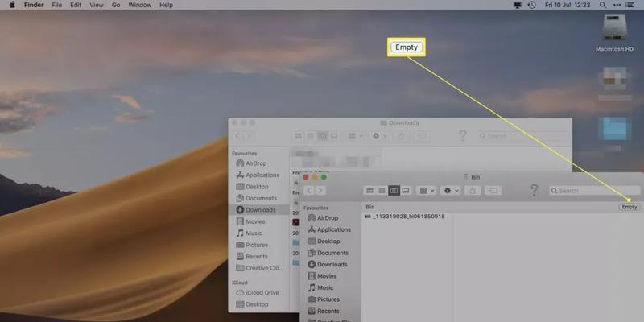Open the Edit menu

tap(76, 5)
